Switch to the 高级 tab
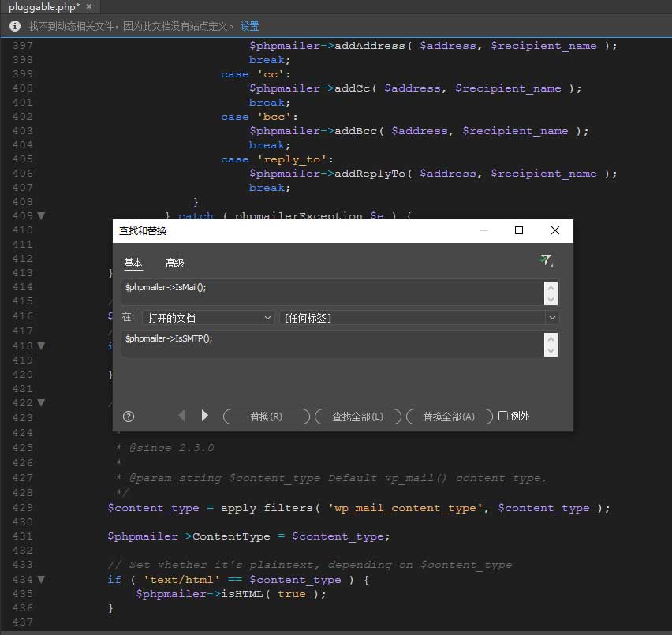The width and height of the screenshot is (672, 635). click(x=174, y=263)
